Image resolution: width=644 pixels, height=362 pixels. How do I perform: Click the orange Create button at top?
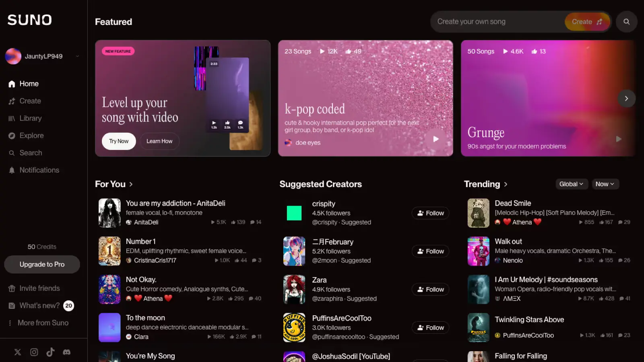(x=587, y=22)
